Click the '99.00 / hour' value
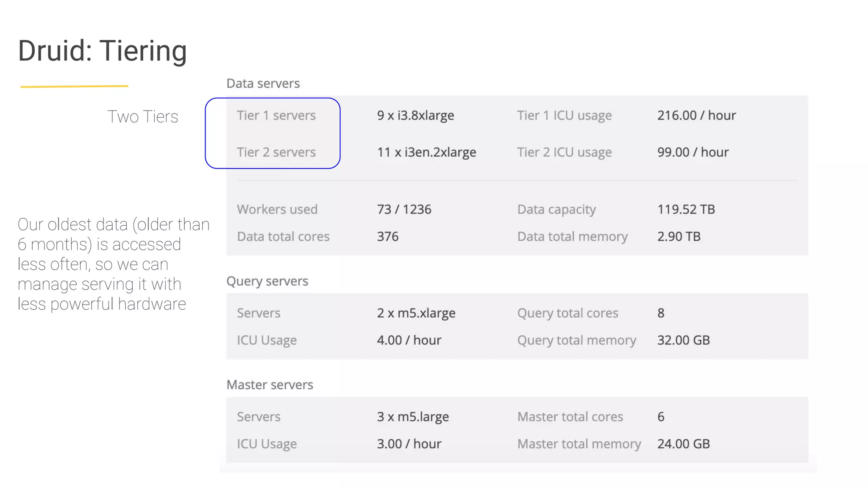868x488 pixels. pos(693,152)
